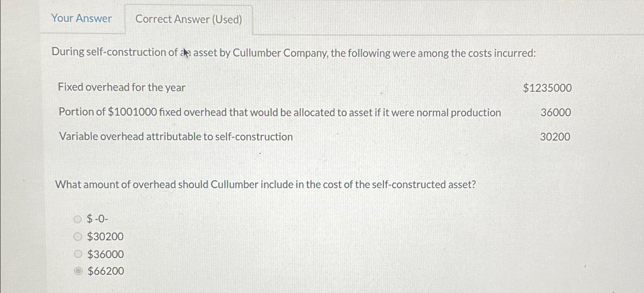Click the Variable overhead attributable row text
Image resolution: width=644 pixels, height=293 pixels.
176,136
